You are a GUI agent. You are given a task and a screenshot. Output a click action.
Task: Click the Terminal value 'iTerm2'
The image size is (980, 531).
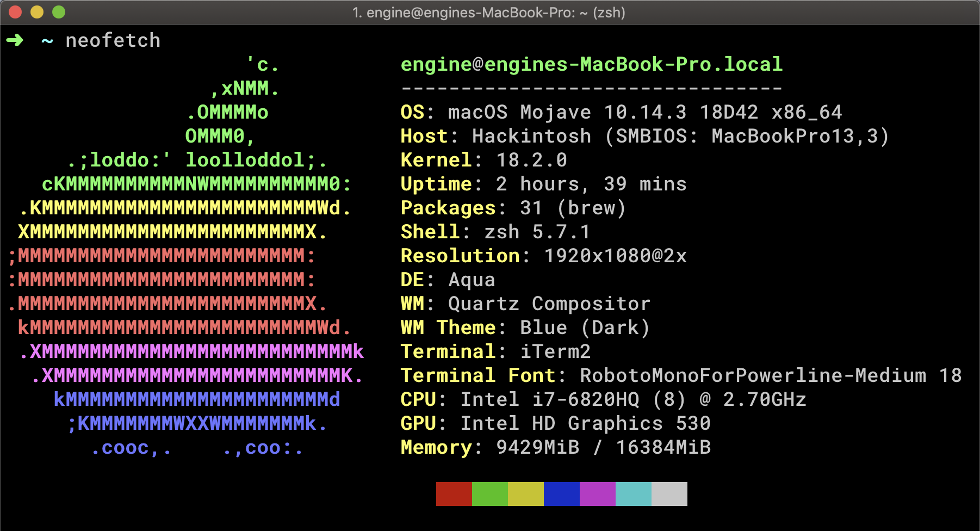(555, 351)
